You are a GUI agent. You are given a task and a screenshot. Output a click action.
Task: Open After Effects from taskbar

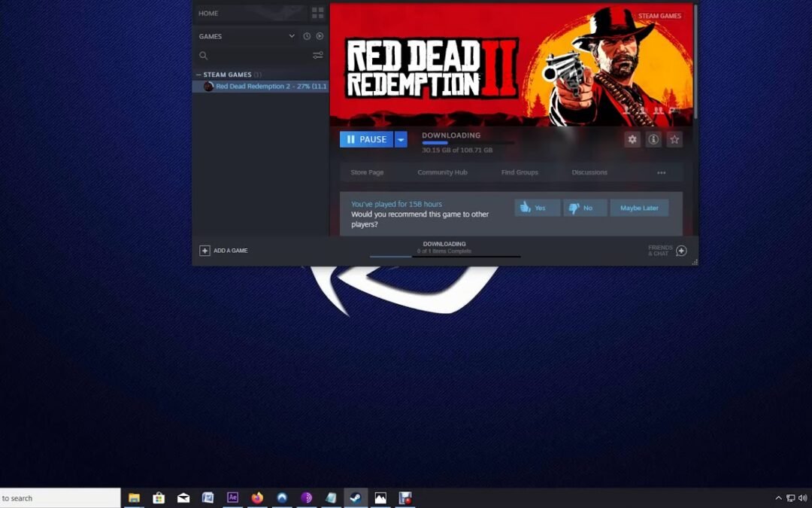pyautogui.click(x=232, y=497)
